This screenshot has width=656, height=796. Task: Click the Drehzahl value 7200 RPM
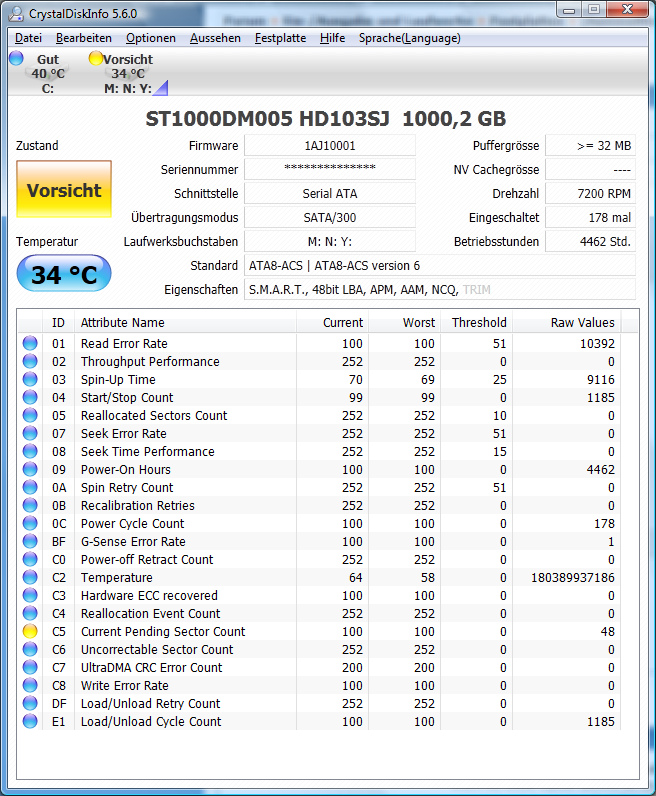(590, 193)
